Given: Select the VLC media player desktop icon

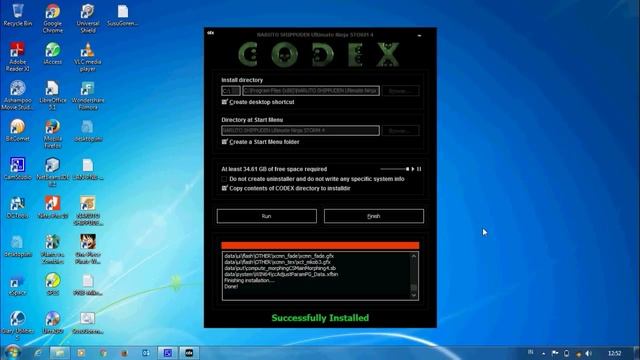Looking at the screenshot, I should point(88,57).
